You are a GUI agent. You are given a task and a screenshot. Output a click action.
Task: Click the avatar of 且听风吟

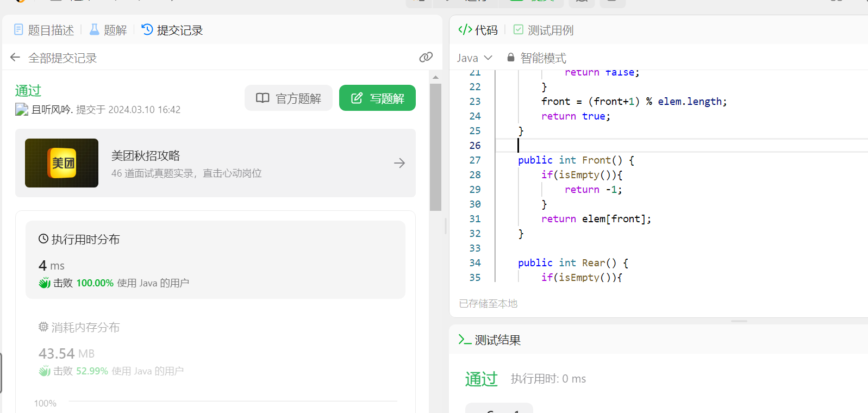click(x=22, y=109)
